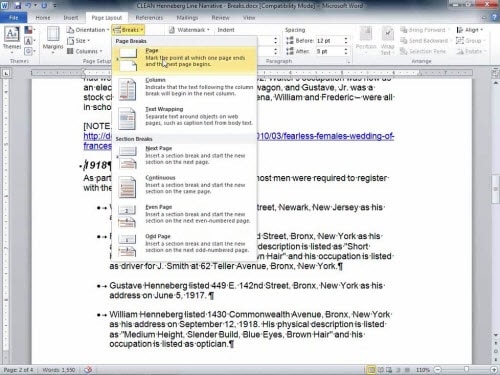Open the Word Help question mark icon
The image size is (500, 375).
pos(494,18)
